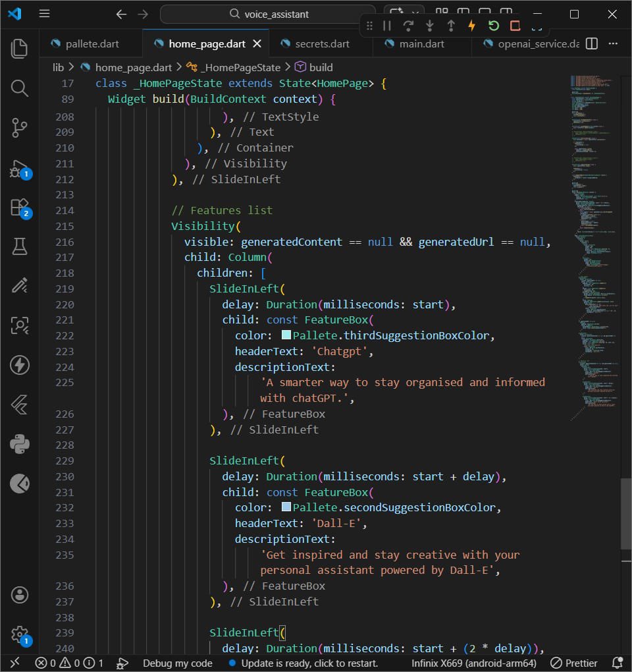Switch to the secrets.dart tab

click(x=321, y=43)
